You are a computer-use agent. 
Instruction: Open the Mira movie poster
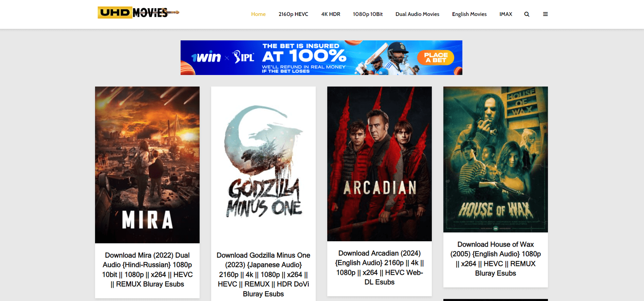click(x=147, y=165)
